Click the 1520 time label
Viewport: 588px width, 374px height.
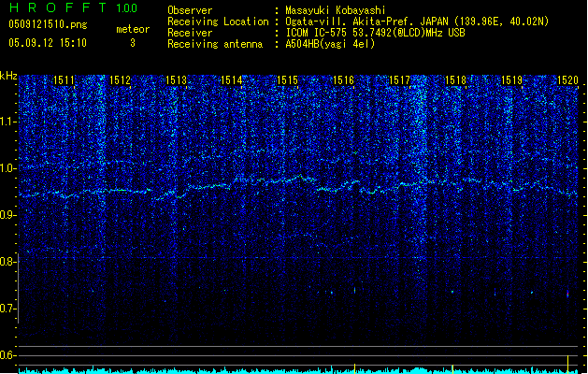coord(567,81)
